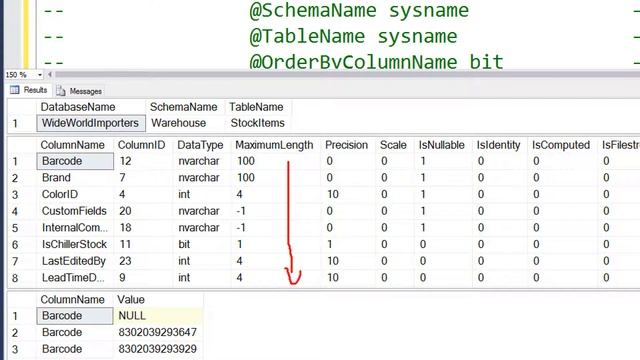Select the InternalCom... column name cell
This screenshot has height=360, width=640.
click(75, 228)
